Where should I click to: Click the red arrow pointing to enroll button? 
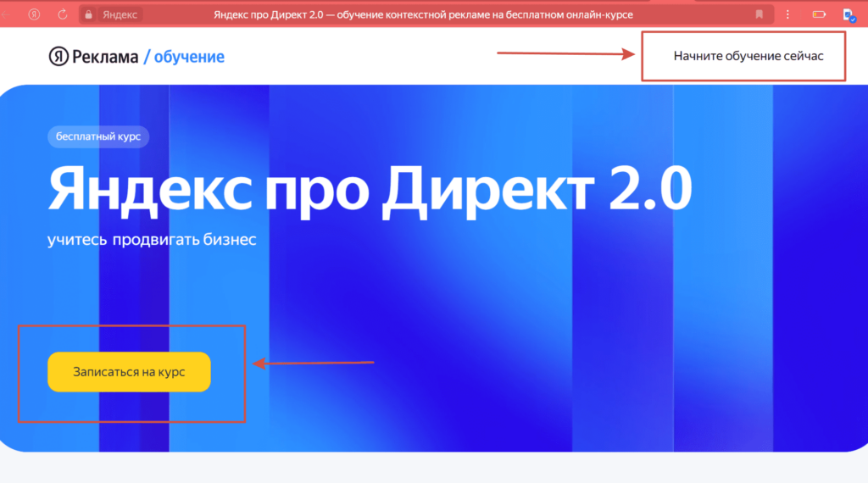(314, 364)
